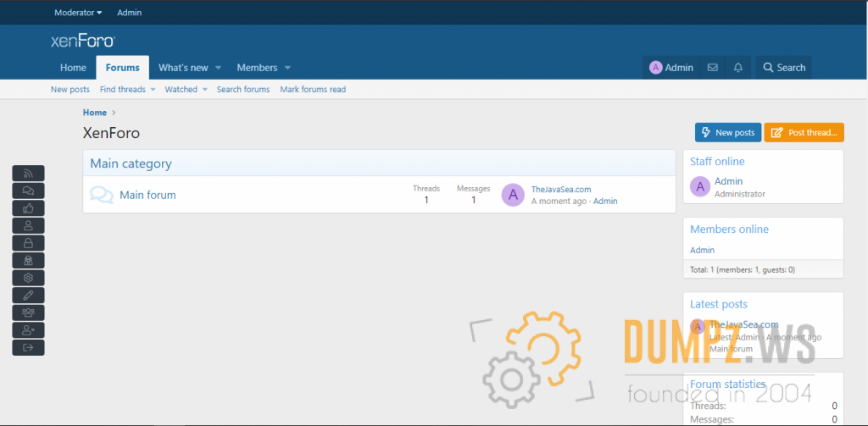Click the remove-user icon in left sidebar
The image size is (868, 426).
(28, 330)
